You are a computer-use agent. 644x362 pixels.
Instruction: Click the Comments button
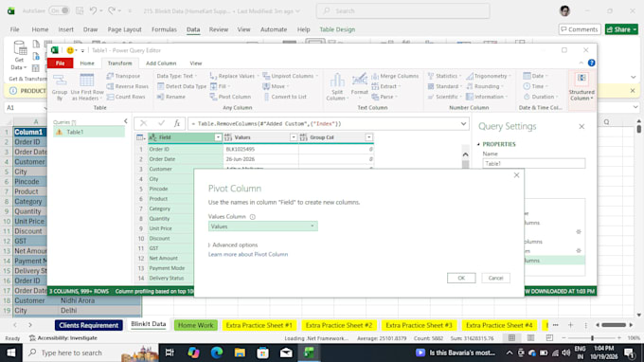click(580, 29)
